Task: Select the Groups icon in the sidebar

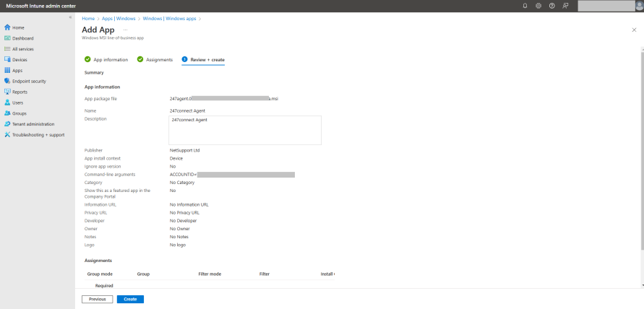Action: click(7, 113)
